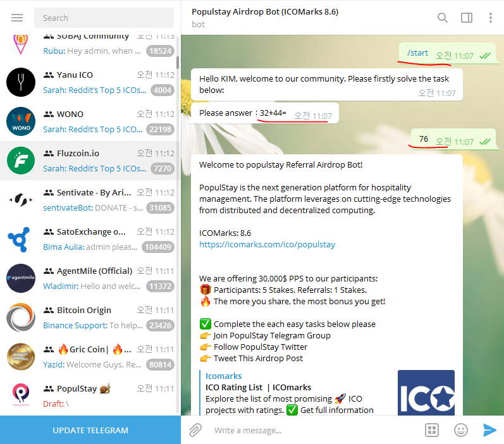Select the Fluzcoin.io chat title
This screenshot has width=504, height=444.
[x=78, y=153]
